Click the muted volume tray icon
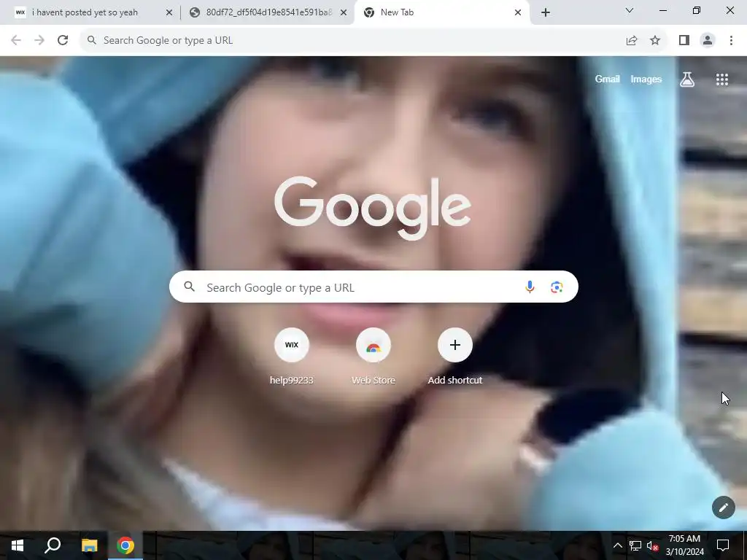The width and height of the screenshot is (747, 560). [653, 545]
